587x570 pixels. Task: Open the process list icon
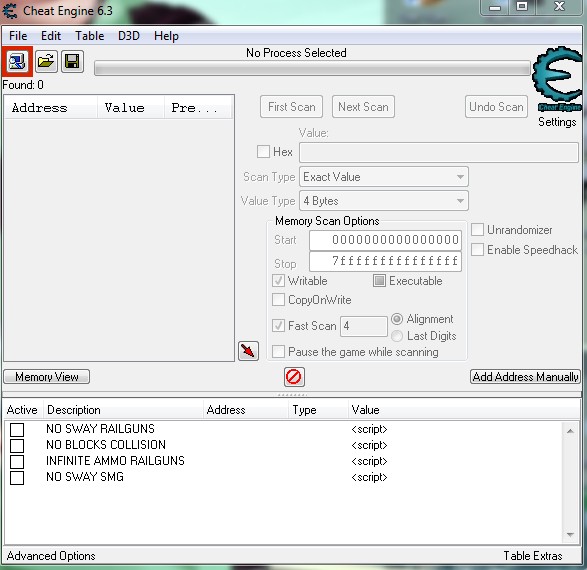coord(17,61)
